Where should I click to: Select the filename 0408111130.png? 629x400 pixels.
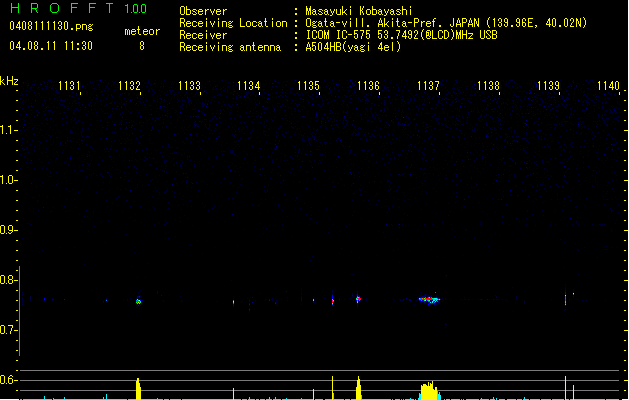(x=51, y=26)
